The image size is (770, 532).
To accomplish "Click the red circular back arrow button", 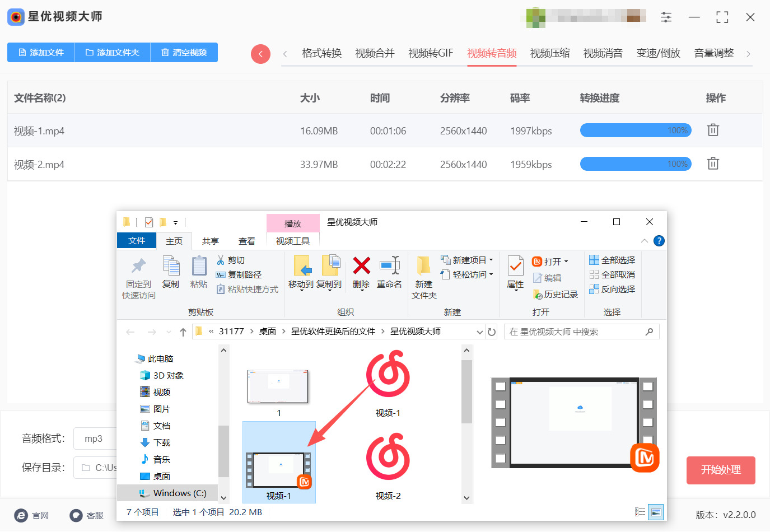I will click(260, 54).
